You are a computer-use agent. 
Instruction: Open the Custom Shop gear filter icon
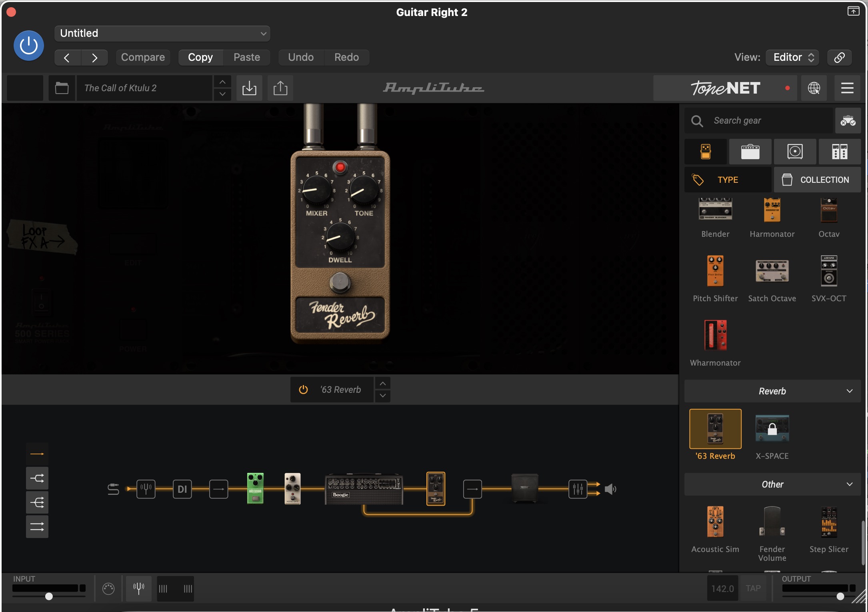[848, 121]
